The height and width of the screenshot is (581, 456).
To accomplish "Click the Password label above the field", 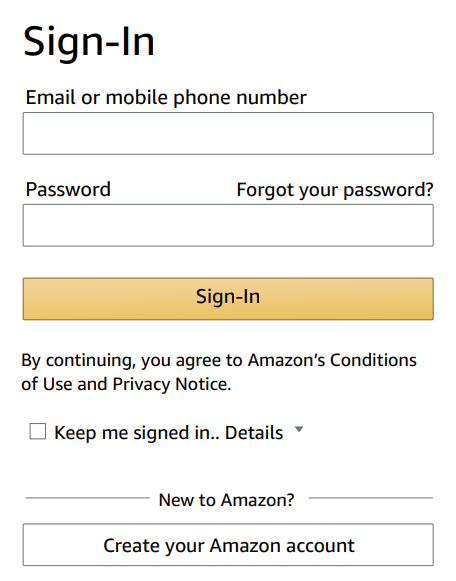I will (68, 189).
